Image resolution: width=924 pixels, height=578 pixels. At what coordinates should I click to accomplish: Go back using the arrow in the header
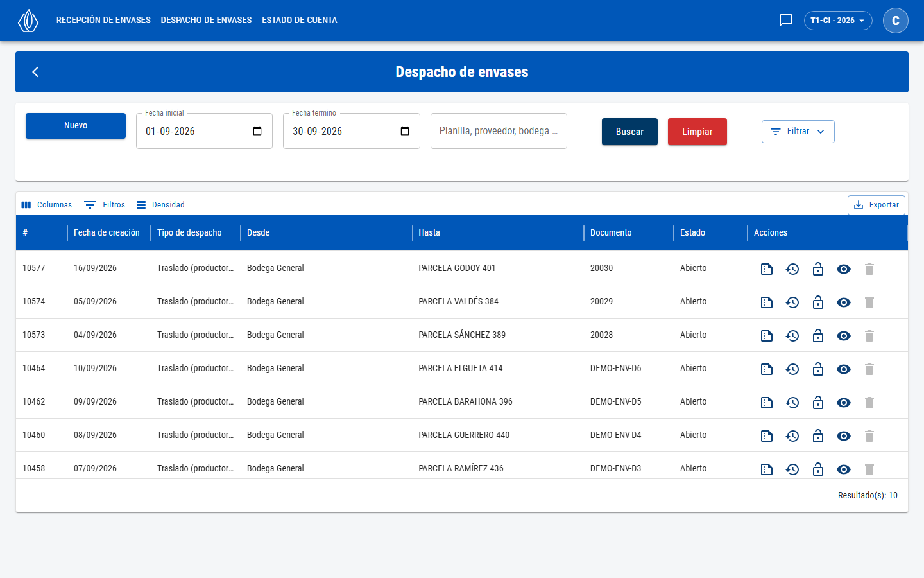(35, 72)
